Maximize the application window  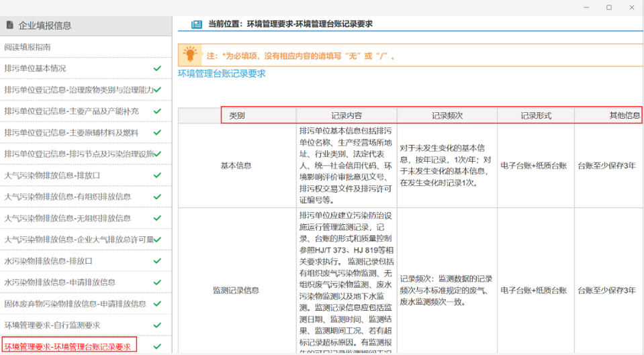point(608,7)
